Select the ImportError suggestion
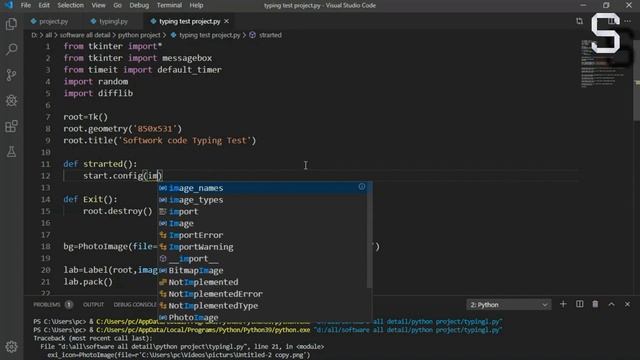The image size is (640, 360). (x=262, y=235)
